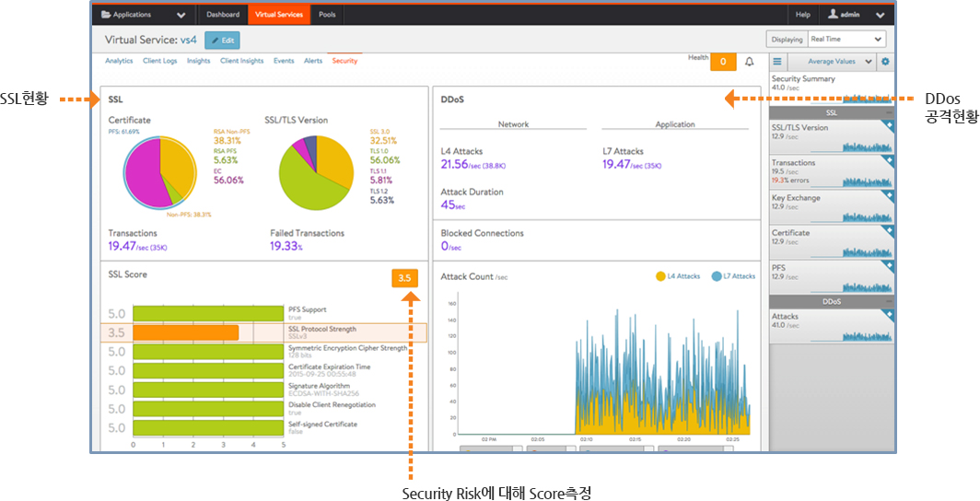Click the Attacks tile corner icon
Viewport: 980px width, 501px height.
click(x=890, y=314)
